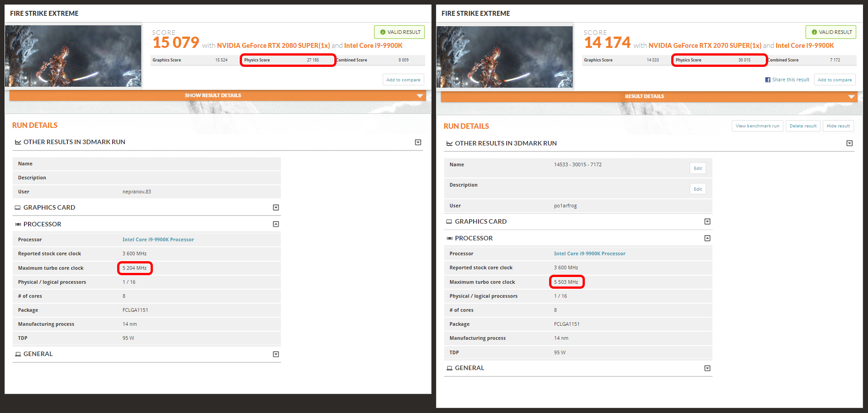The image size is (868, 413).
Task: Select the Physics Score value 30 015
Action: [x=745, y=60]
